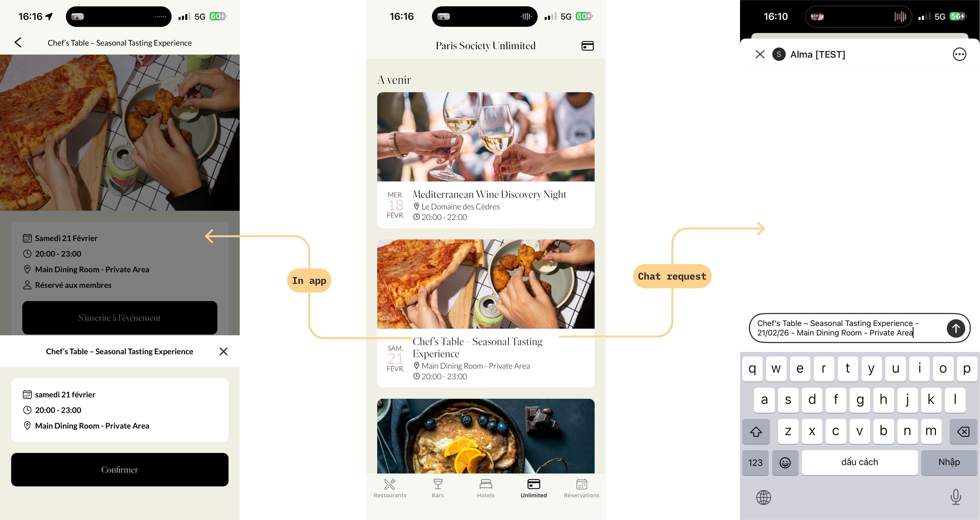Viewport: 980px width, 520px height.
Task: Tap the back arrow on Chef's Table page
Action: (18, 43)
